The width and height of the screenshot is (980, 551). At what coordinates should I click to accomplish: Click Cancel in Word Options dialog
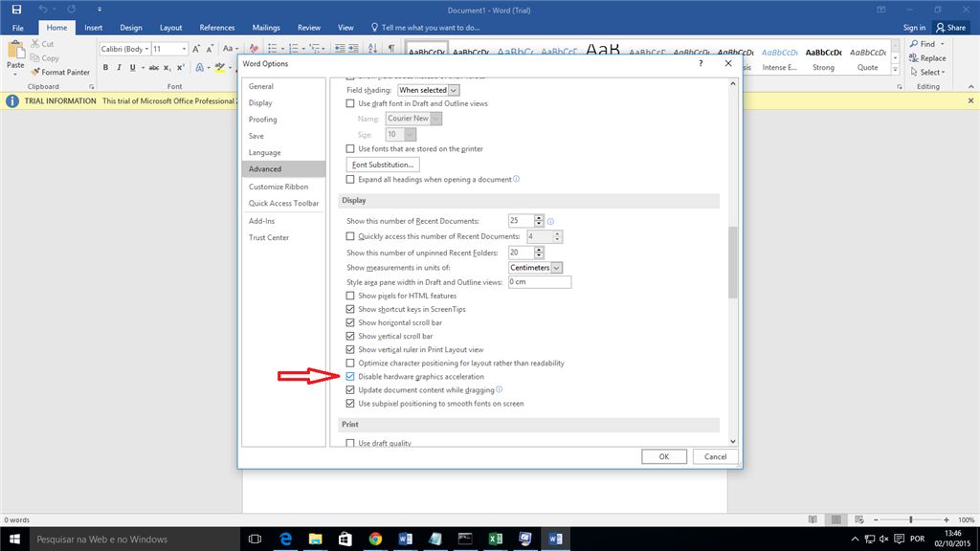[x=715, y=456]
